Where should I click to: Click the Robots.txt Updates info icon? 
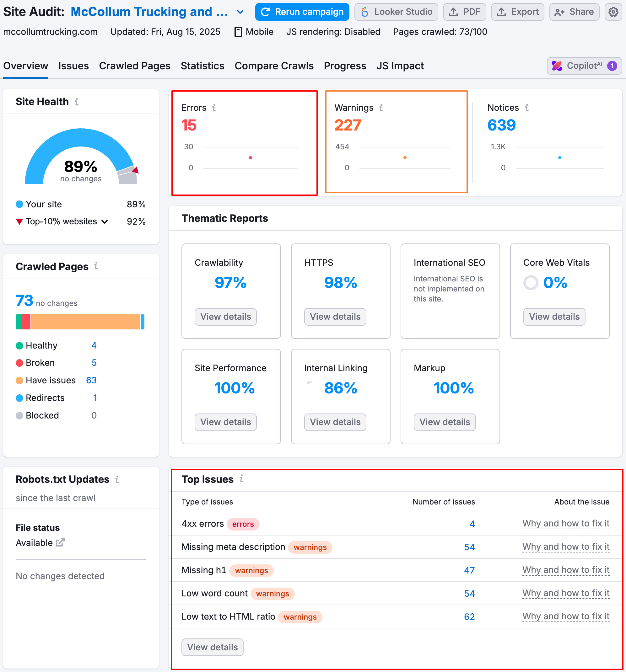[x=117, y=479]
